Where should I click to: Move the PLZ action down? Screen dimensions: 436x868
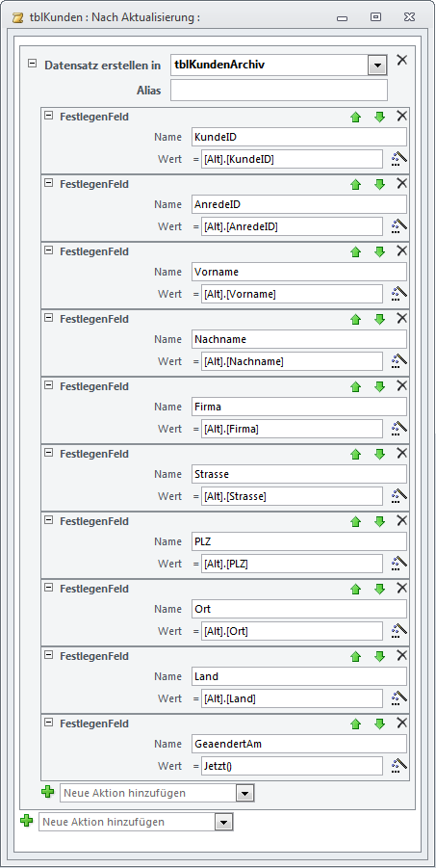click(379, 521)
